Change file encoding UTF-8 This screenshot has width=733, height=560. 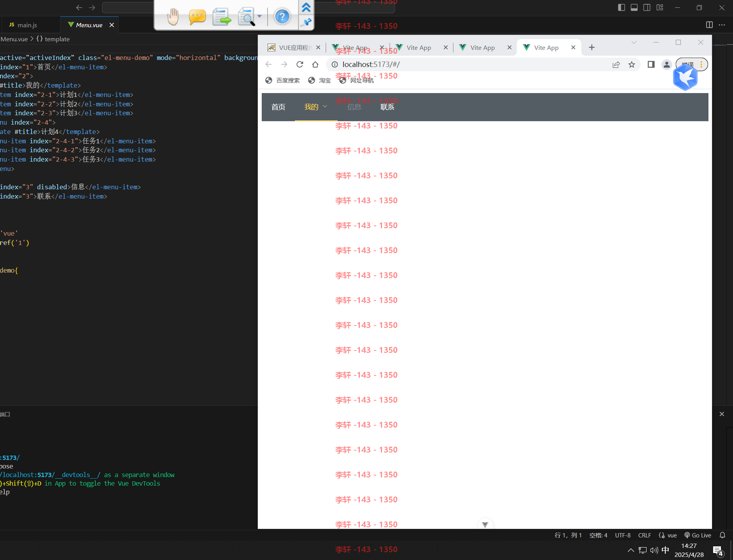623,535
